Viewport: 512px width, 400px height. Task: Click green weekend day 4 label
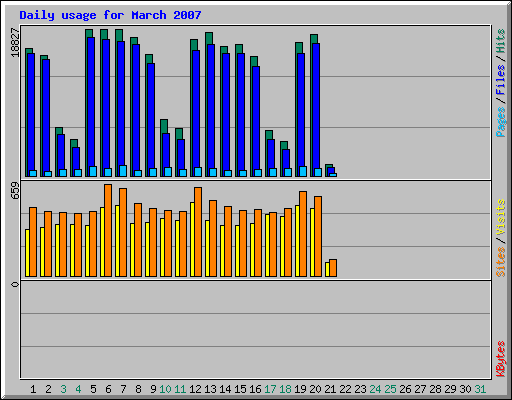point(78,389)
